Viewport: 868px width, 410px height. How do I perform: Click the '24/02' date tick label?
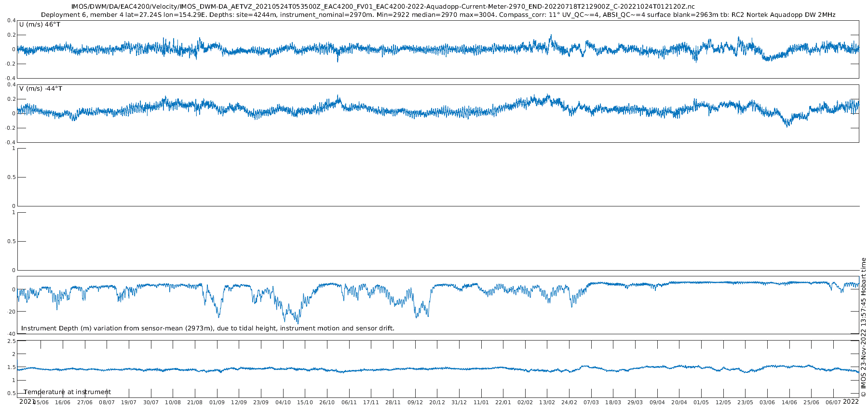pyautogui.click(x=569, y=402)
